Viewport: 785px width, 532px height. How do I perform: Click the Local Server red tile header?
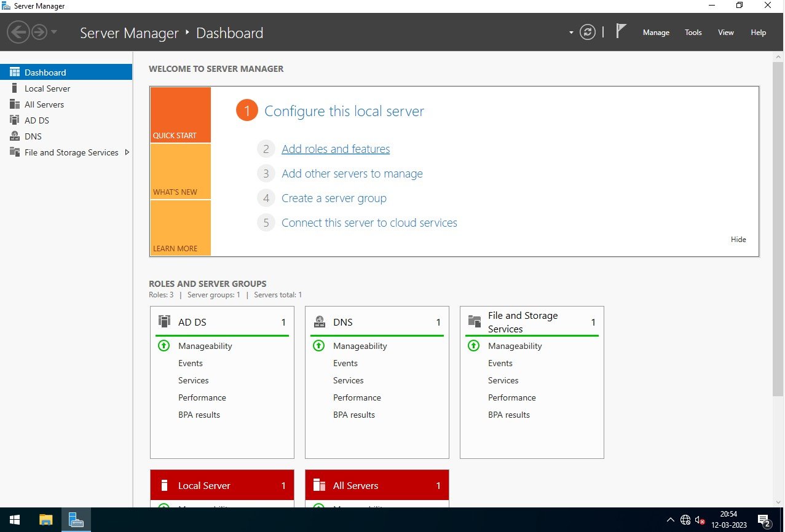click(222, 485)
